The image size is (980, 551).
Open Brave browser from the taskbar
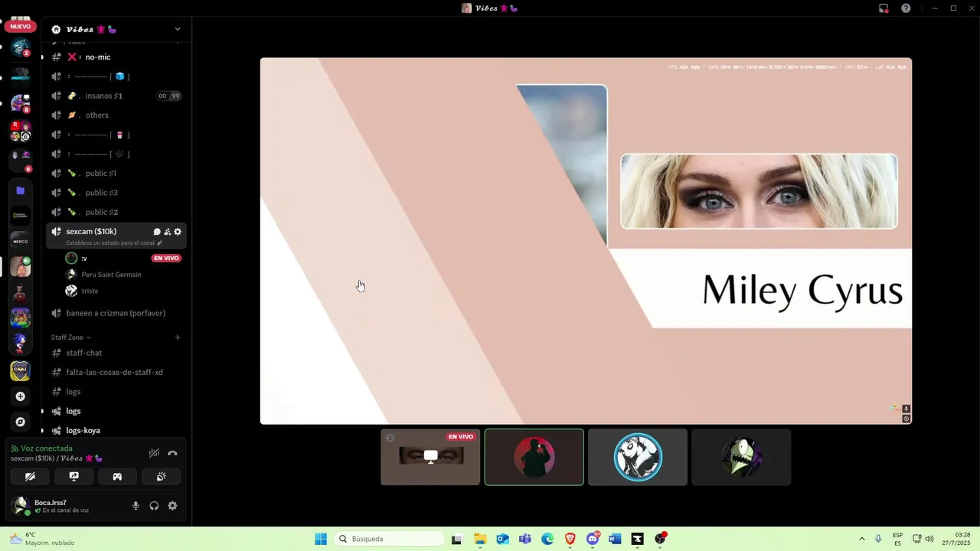pyautogui.click(x=570, y=539)
